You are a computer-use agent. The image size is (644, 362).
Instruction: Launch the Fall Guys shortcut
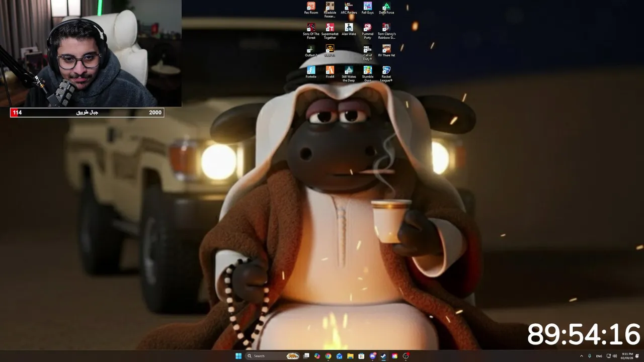[367, 8]
